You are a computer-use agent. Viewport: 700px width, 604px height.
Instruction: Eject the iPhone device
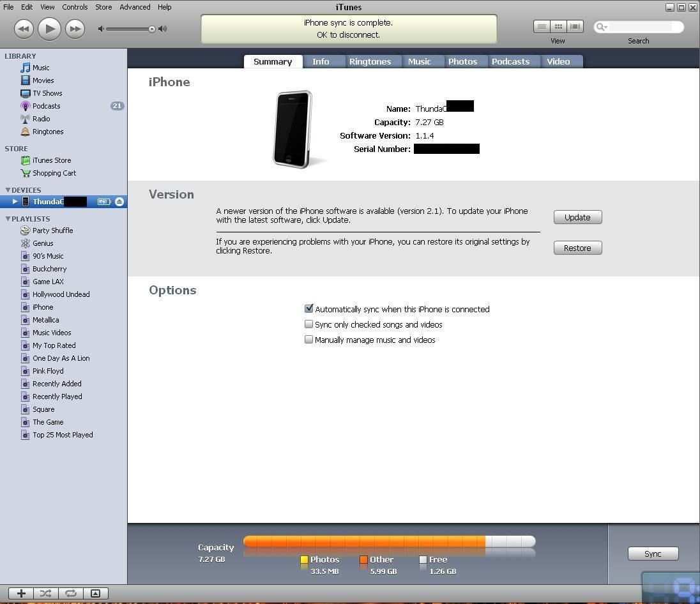(x=119, y=202)
